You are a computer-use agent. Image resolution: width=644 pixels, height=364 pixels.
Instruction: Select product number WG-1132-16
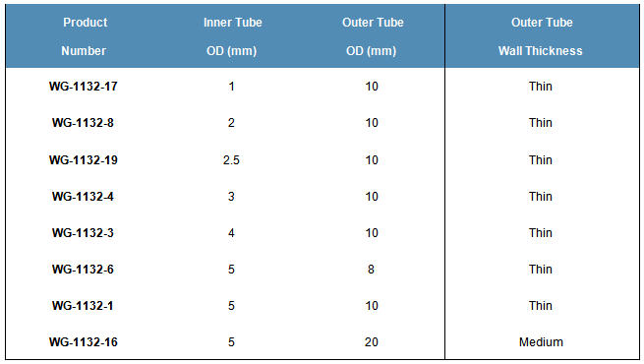coord(83,341)
